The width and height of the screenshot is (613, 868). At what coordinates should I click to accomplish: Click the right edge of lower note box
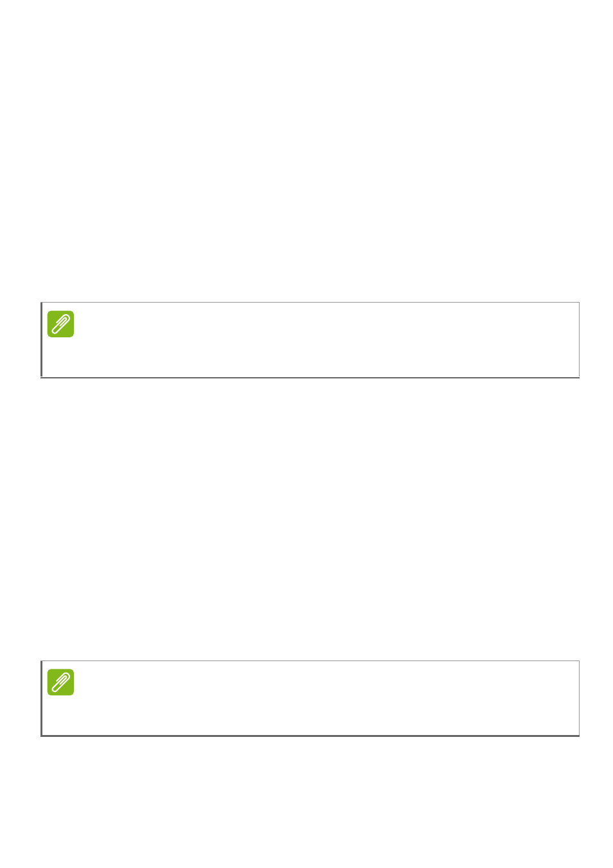pos(579,698)
